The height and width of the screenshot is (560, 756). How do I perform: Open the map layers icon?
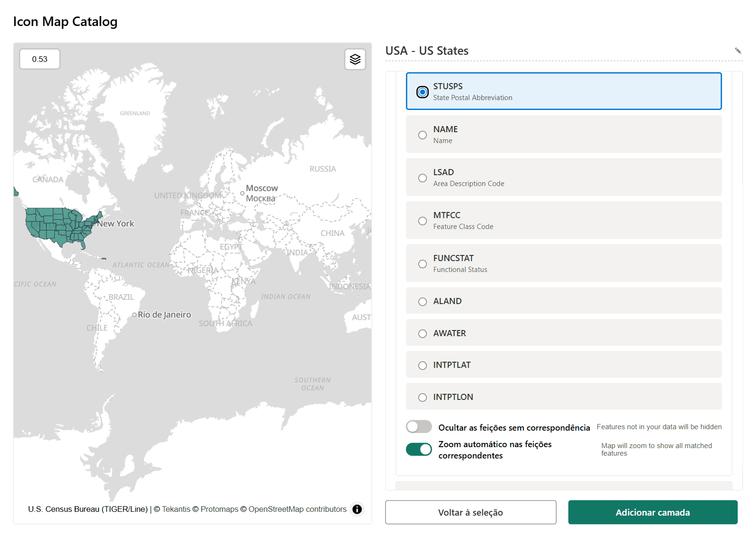(355, 59)
